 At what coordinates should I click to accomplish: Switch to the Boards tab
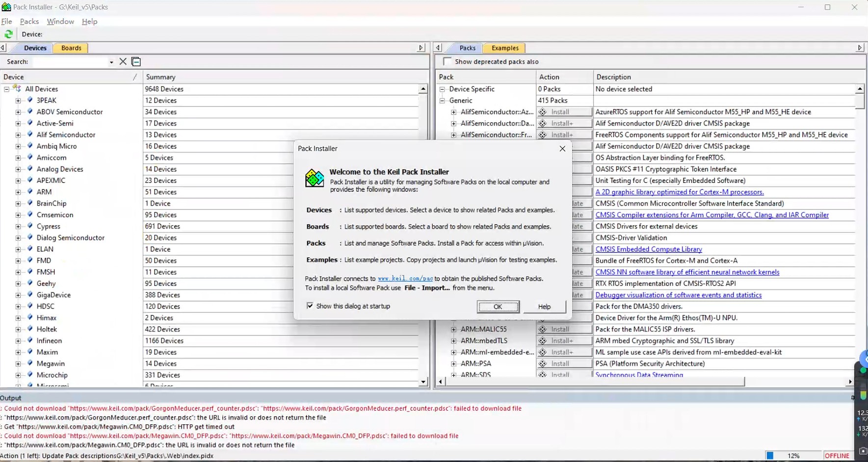[71, 48]
